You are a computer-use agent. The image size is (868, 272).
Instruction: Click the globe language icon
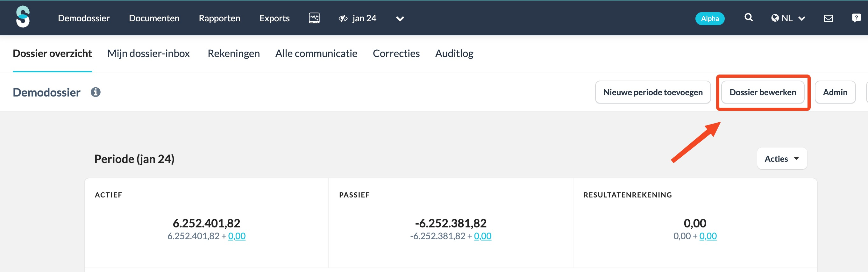tap(775, 18)
